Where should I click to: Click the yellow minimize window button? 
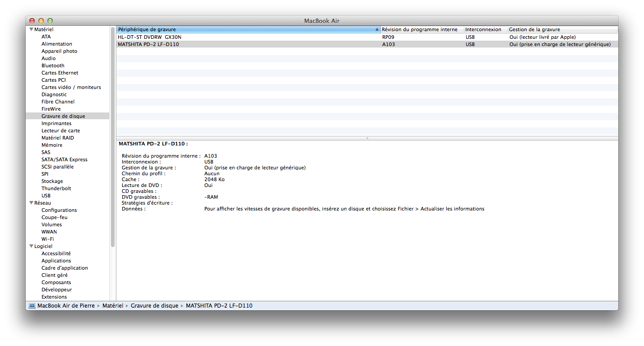pyautogui.click(x=41, y=21)
